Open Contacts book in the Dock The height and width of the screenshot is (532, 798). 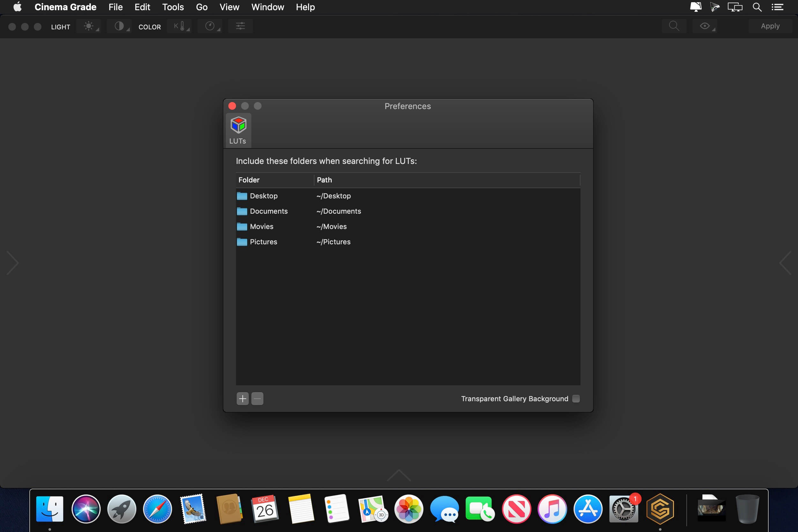tap(229, 509)
